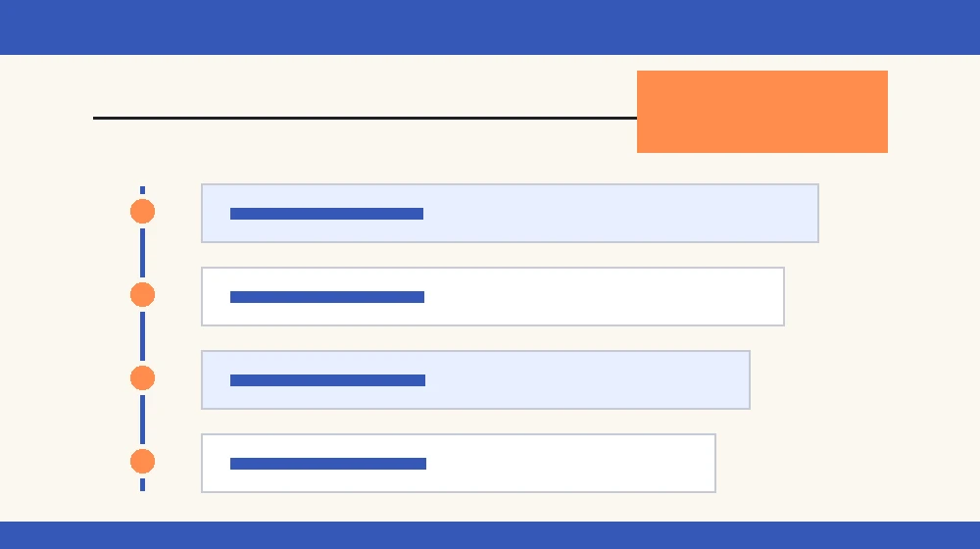Viewport: 980px width, 549px height.
Task: Click blue text bar in narrowest white box
Action: click(328, 464)
